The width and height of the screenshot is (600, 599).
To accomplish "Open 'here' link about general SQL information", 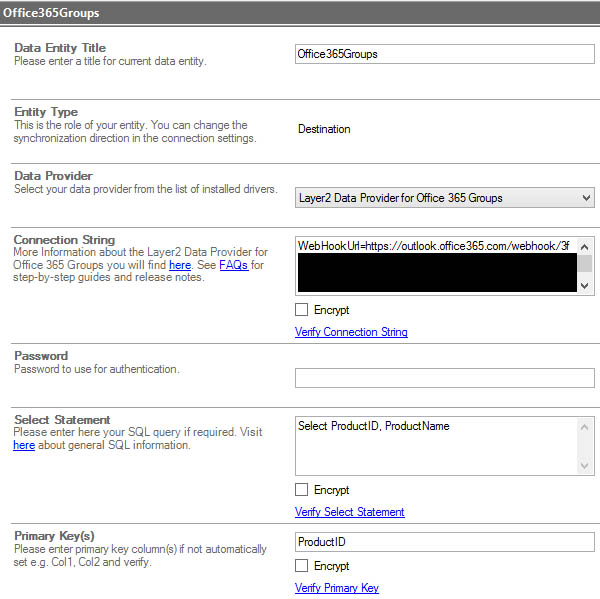I will pyautogui.click(x=24, y=445).
